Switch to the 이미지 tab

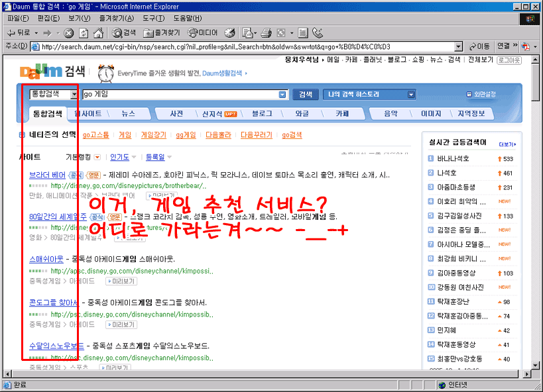click(431, 113)
